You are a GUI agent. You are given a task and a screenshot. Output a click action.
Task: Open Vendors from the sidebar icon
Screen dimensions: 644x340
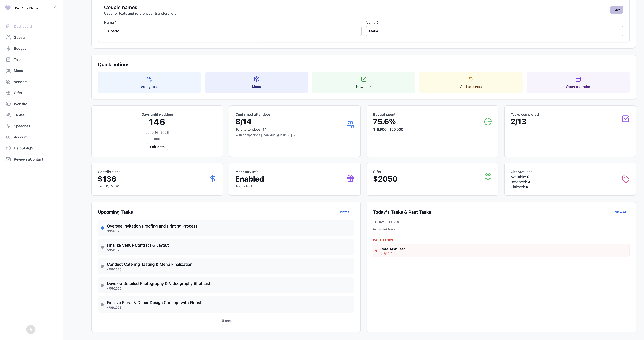coord(8,82)
